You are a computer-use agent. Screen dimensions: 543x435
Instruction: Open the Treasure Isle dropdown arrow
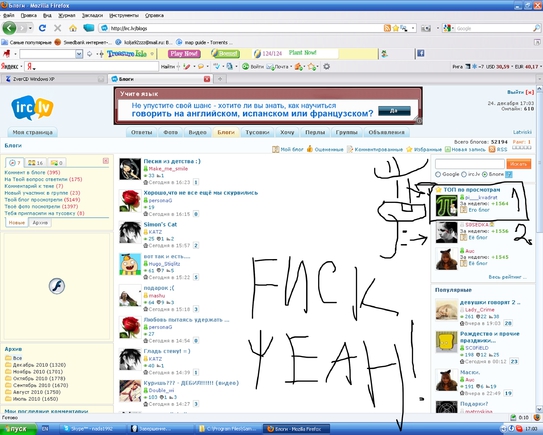152,54
